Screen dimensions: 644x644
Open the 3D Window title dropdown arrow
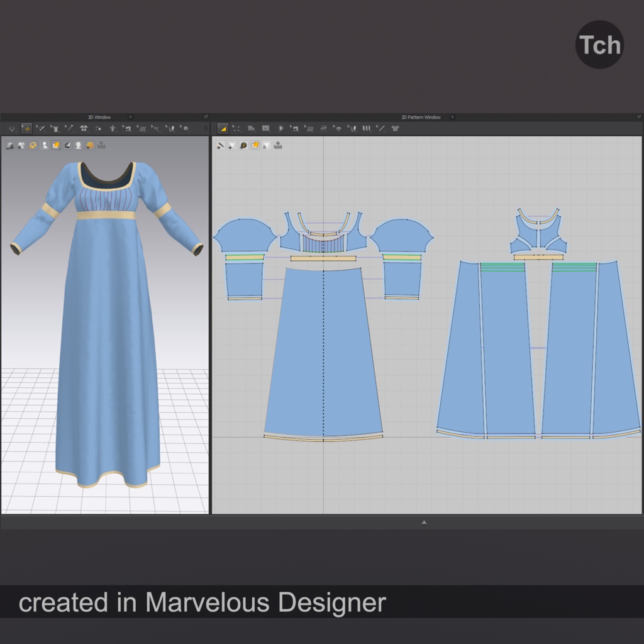click(130, 117)
